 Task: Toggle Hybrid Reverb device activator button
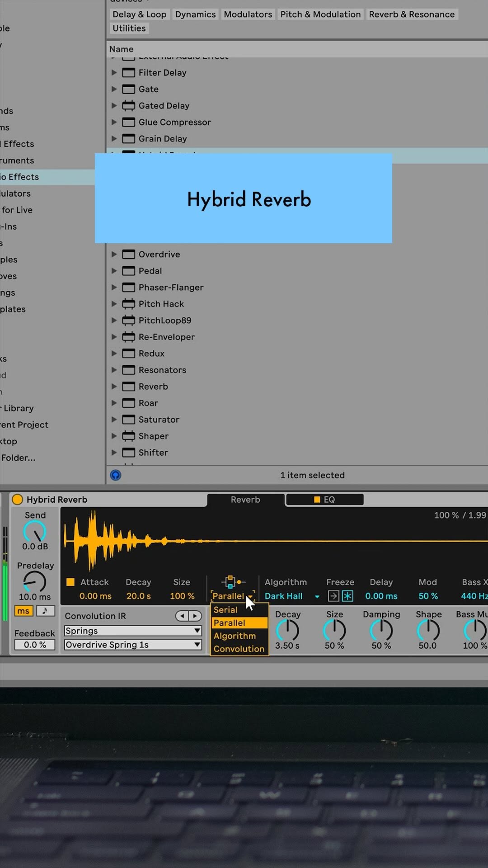point(17,499)
